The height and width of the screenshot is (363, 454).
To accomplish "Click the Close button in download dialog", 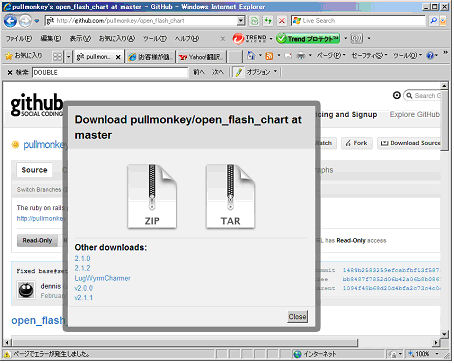I will point(297,316).
